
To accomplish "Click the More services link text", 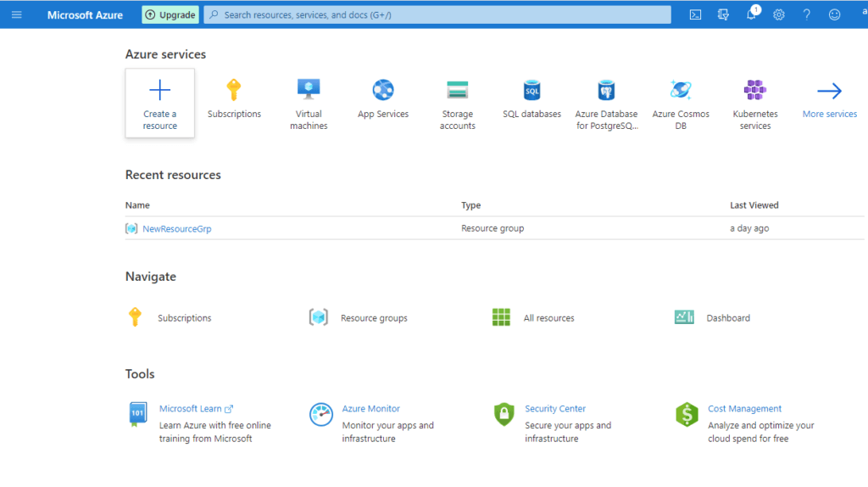I will [829, 115].
